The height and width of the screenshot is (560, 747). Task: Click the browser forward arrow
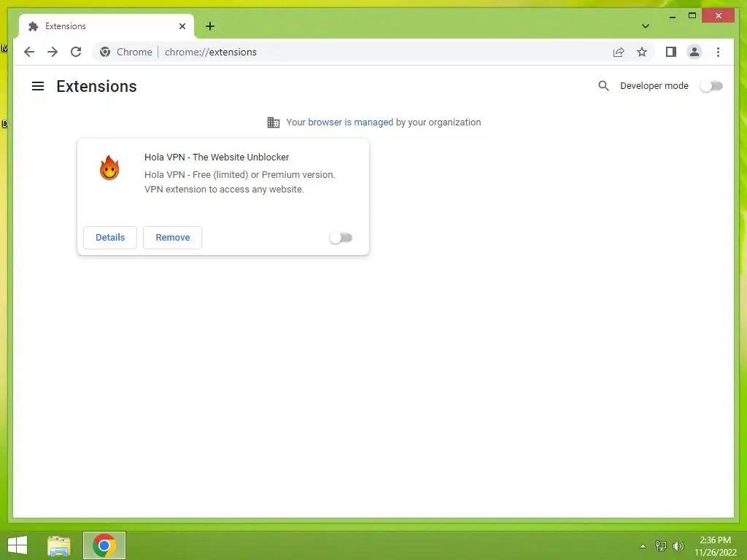(x=53, y=52)
